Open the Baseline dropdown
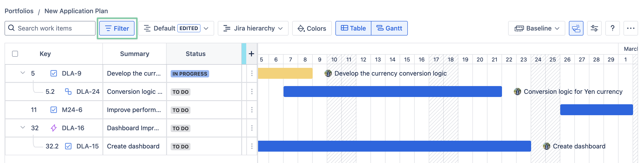This screenshot has width=644, height=163. tap(536, 28)
